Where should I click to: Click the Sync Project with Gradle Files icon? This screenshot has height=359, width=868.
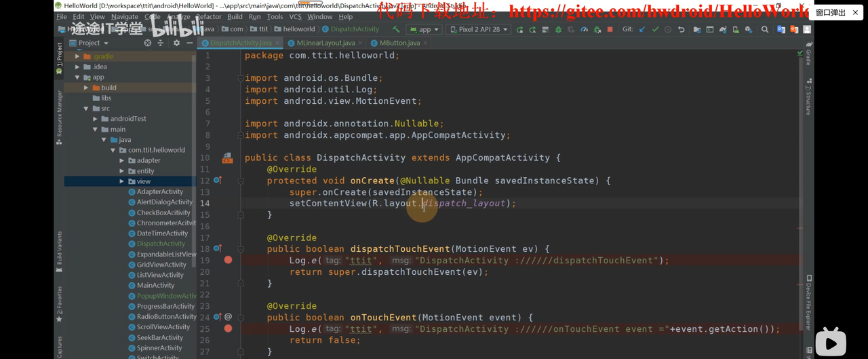pos(723,29)
